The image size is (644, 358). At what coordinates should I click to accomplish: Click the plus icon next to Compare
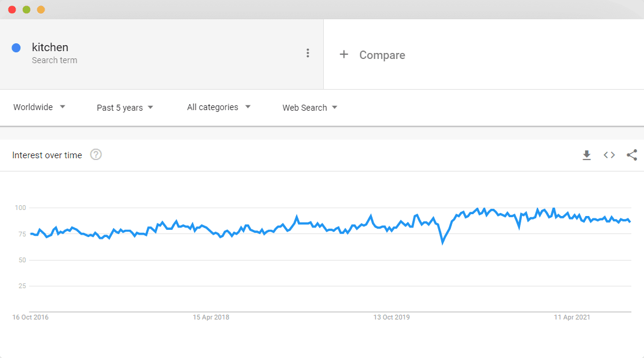tap(344, 54)
